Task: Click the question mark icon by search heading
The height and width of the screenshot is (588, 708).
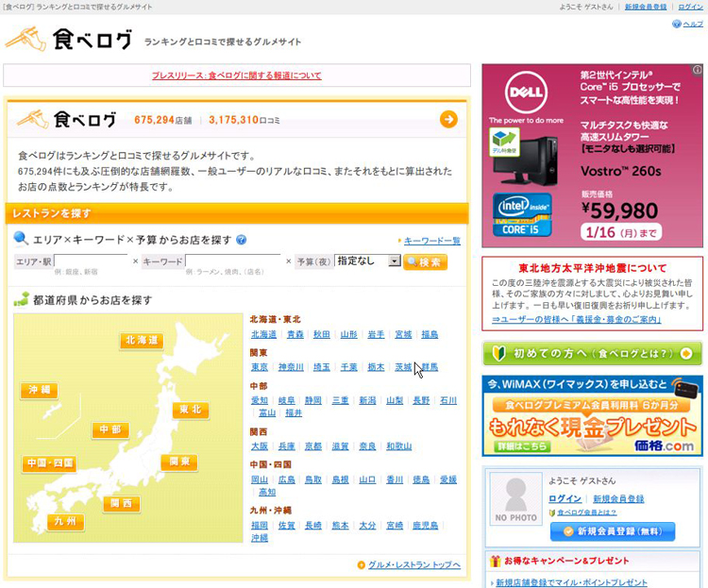Action: coord(242,240)
